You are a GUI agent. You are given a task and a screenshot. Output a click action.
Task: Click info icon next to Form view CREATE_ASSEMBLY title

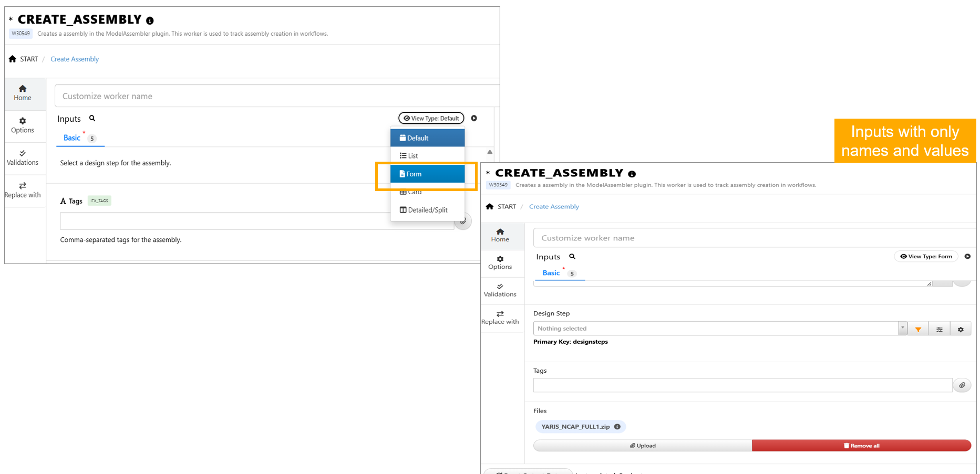coord(632,174)
